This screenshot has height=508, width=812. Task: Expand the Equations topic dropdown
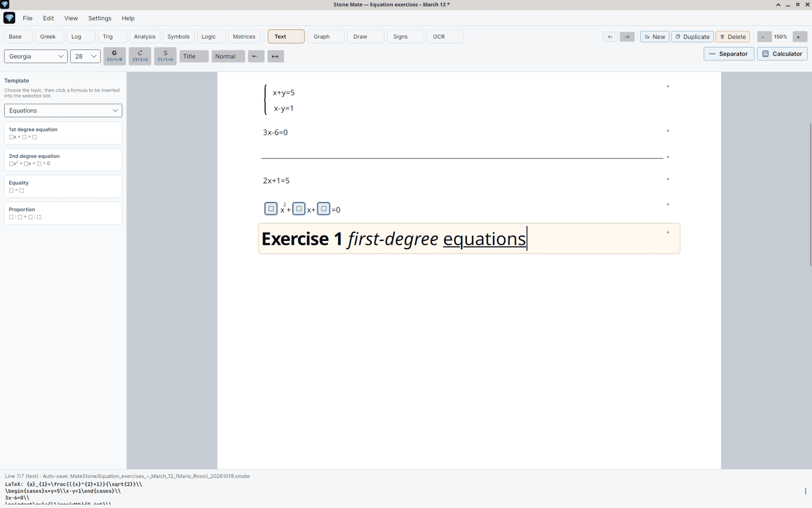click(63, 110)
